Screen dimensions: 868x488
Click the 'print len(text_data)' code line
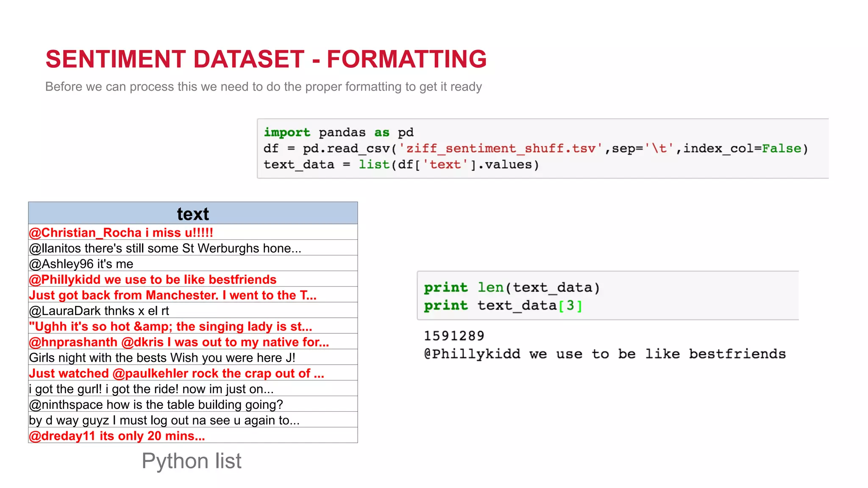(x=512, y=288)
